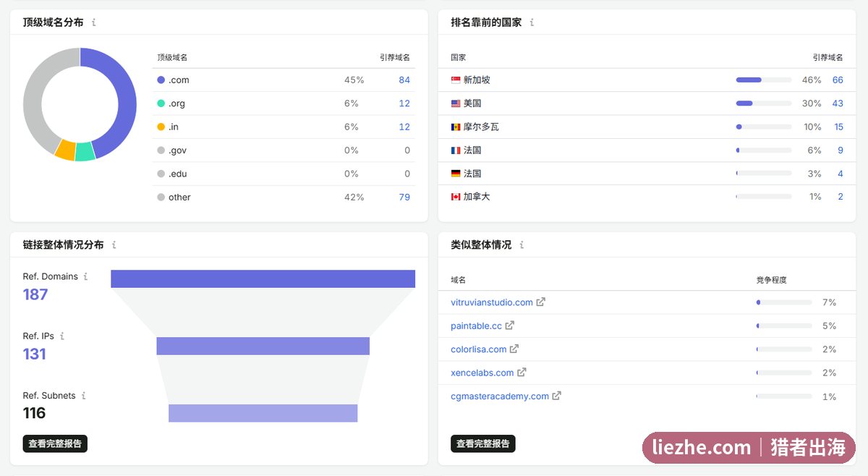This screenshot has height=476, width=868.
Task: Click the Ref. Subnets value 116
Action: click(x=34, y=413)
